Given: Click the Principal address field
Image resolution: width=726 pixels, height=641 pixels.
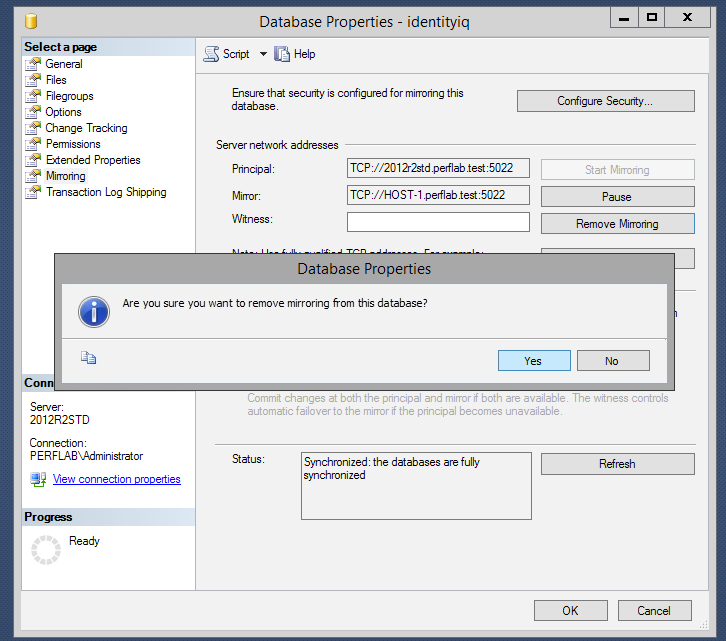Looking at the screenshot, I should 438,168.
